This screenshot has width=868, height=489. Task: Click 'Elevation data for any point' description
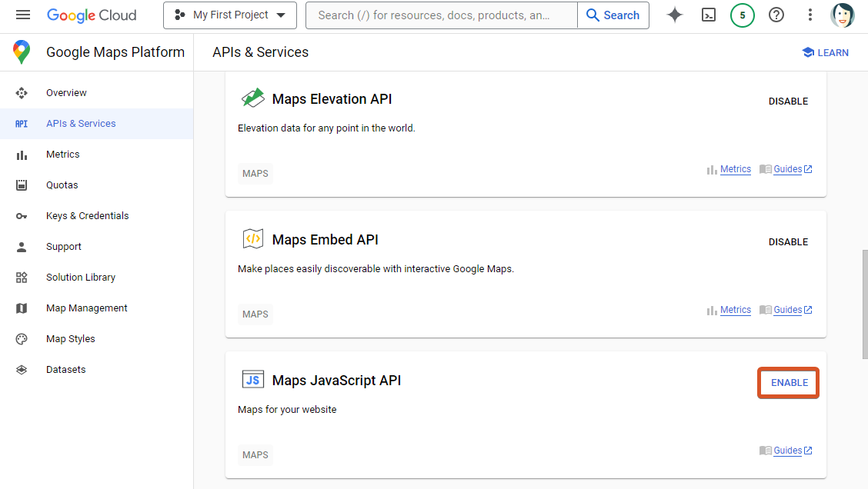(x=326, y=128)
